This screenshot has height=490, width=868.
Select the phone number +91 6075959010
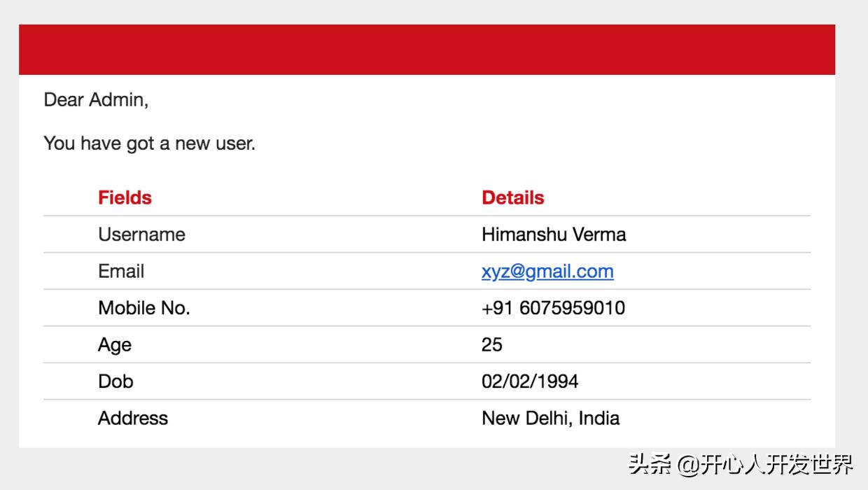[553, 307]
